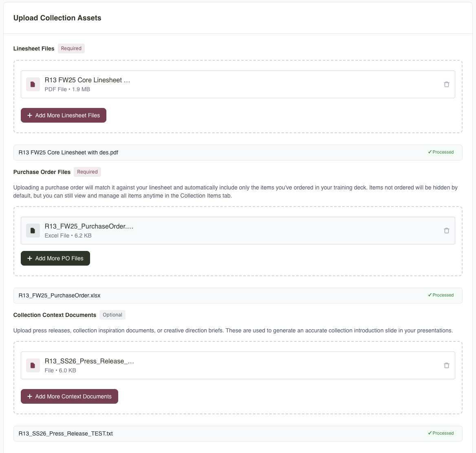Click the Optional badge next to Collection Context Documents
This screenshot has height=453, width=476.
point(112,314)
